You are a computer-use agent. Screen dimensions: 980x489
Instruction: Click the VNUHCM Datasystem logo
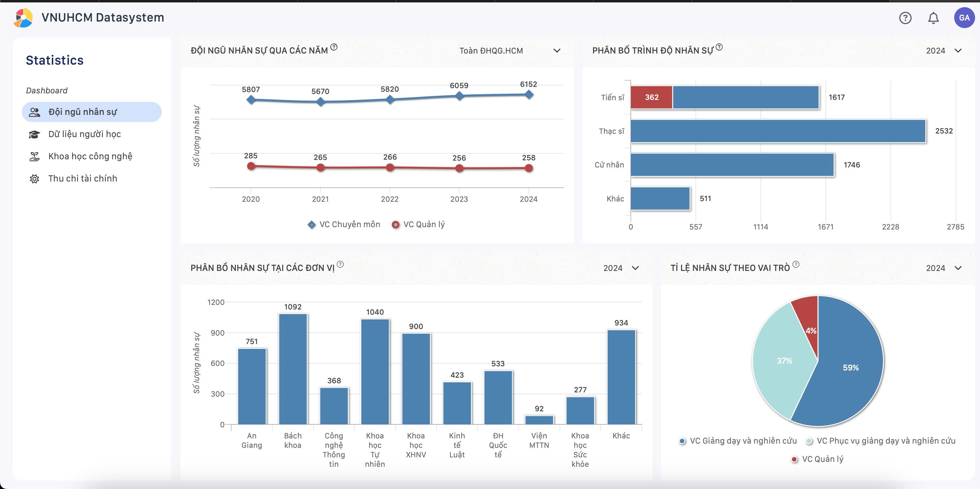[x=23, y=18]
